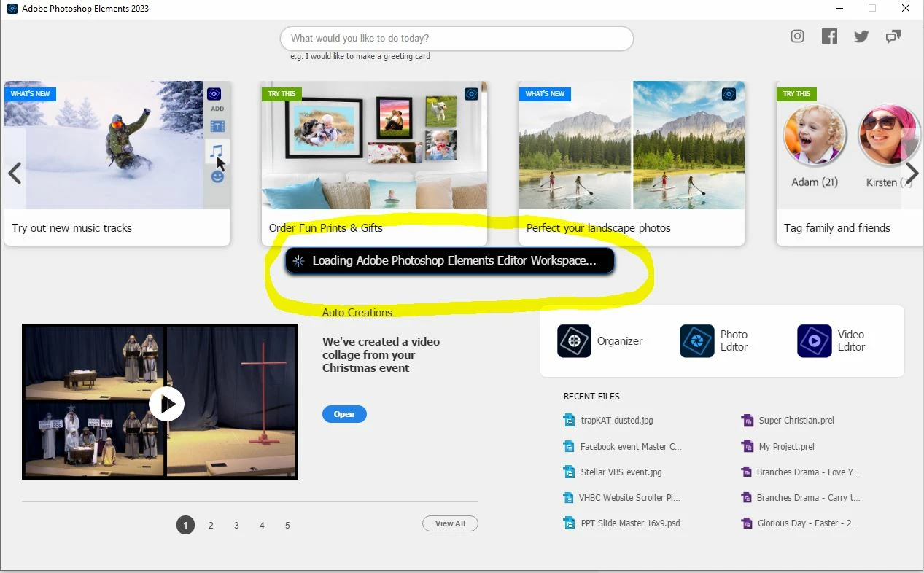Click the Facebook event Master file icon
This screenshot has width=924, height=573.
[x=569, y=446]
